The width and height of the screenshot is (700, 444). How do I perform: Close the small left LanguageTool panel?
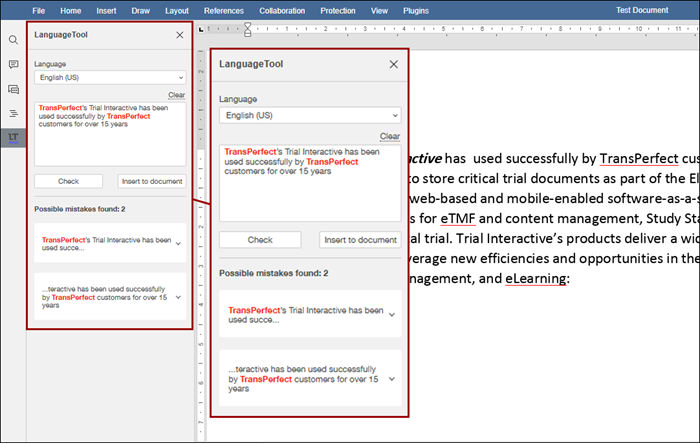pyautogui.click(x=179, y=34)
